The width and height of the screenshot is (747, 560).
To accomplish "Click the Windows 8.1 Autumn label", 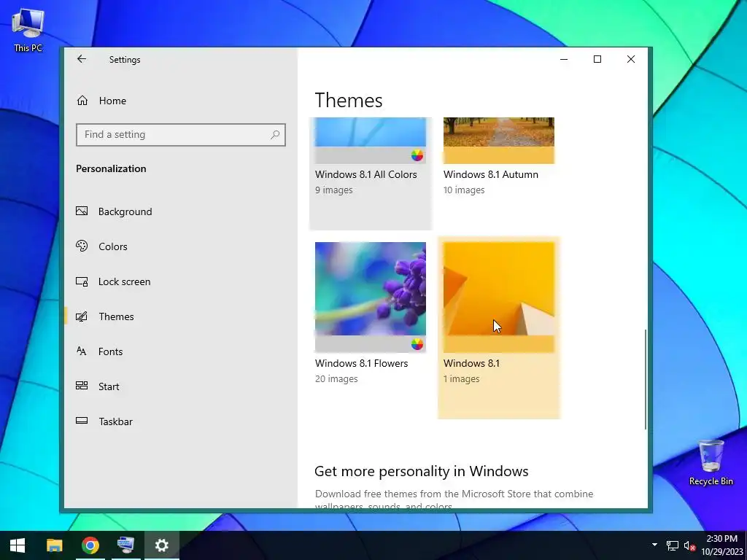I will 491,175.
